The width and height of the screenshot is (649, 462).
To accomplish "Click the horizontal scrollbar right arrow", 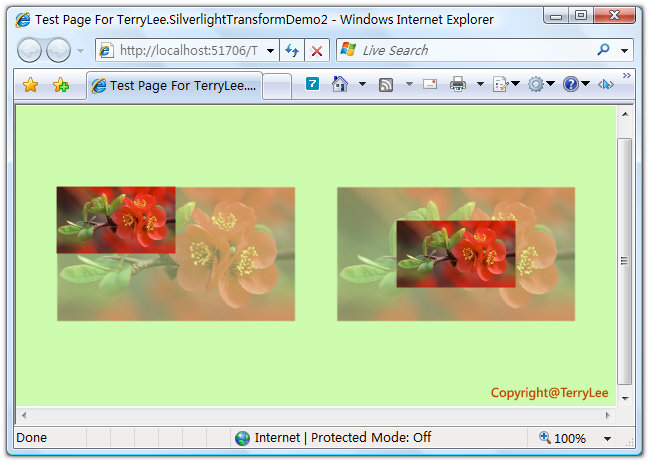I will tap(608, 415).
